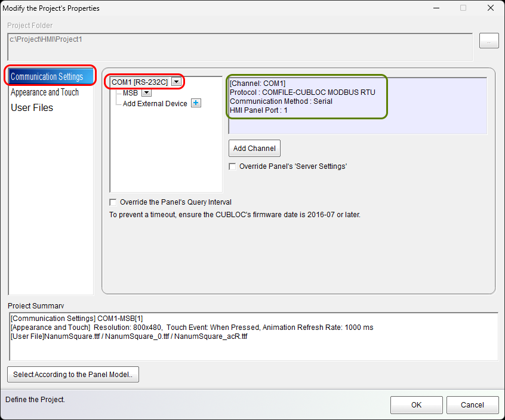
Task: Click the plus icon beside Add External Device
Action: click(x=196, y=103)
